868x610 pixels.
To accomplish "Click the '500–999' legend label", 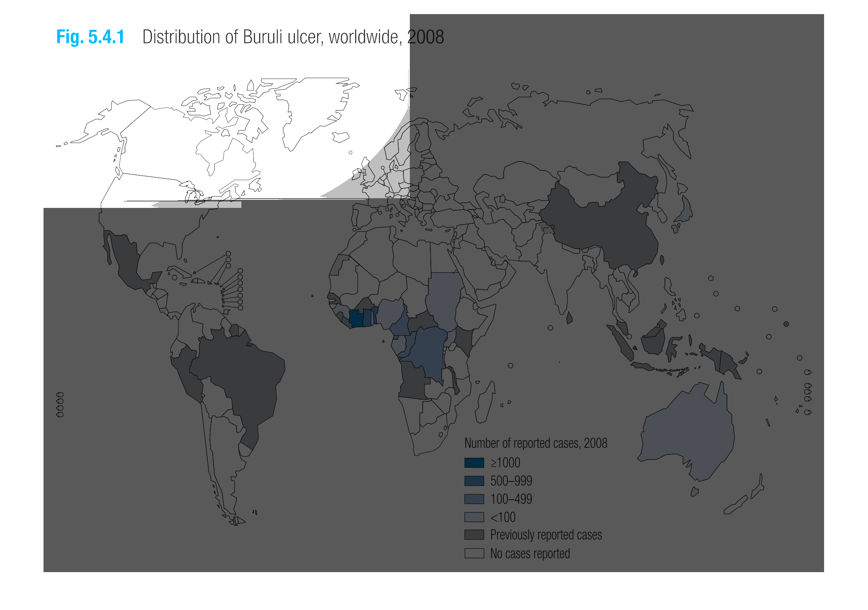I will point(511,481).
